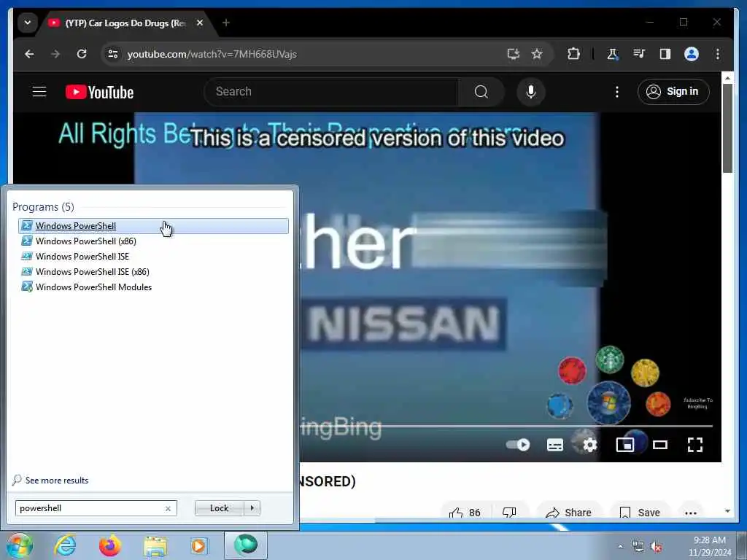The image size is (747, 560).
Task: Open the Extensions puzzle icon
Action: (x=573, y=54)
